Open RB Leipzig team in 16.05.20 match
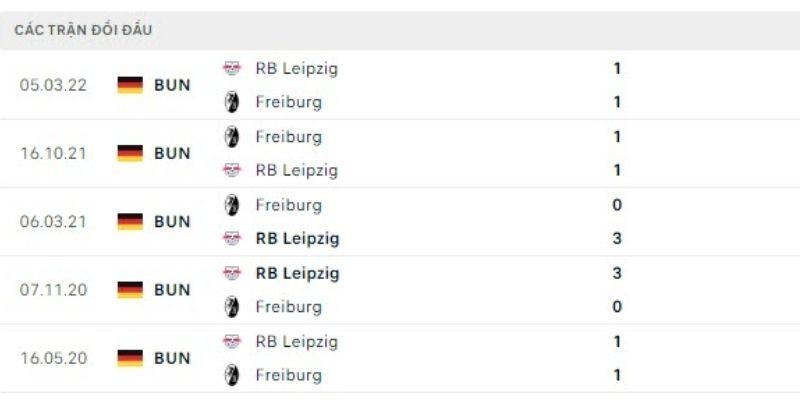800x400 pixels. pyautogui.click(x=296, y=341)
